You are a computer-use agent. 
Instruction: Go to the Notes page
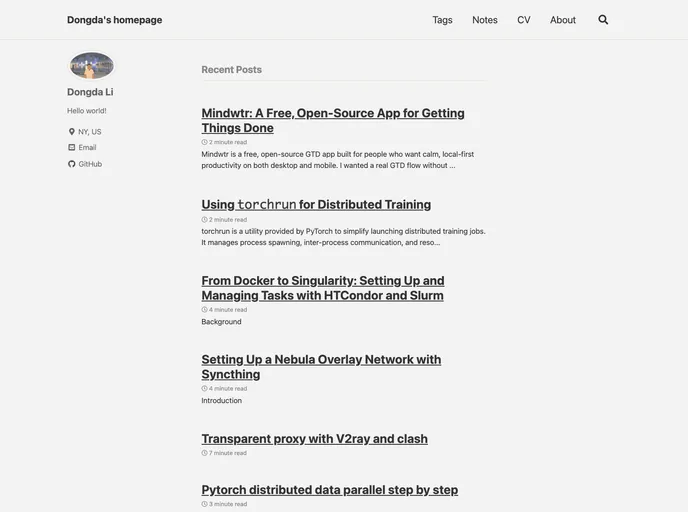pyautogui.click(x=485, y=20)
